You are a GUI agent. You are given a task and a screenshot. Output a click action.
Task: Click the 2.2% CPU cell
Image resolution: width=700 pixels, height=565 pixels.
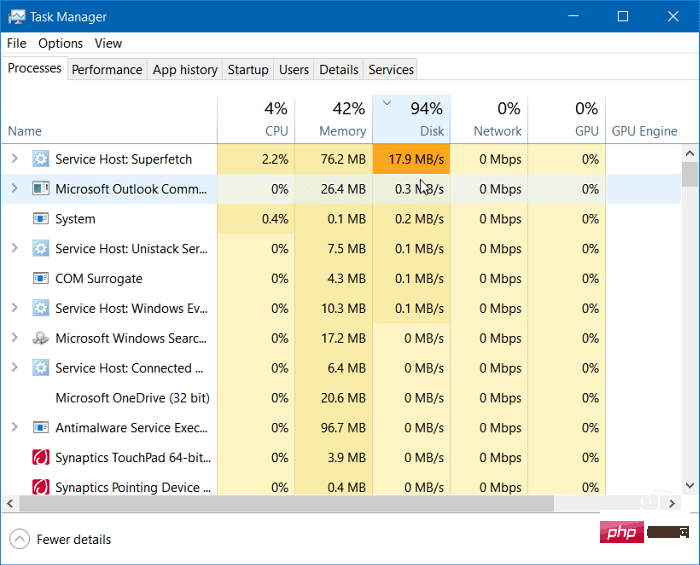pyautogui.click(x=256, y=159)
